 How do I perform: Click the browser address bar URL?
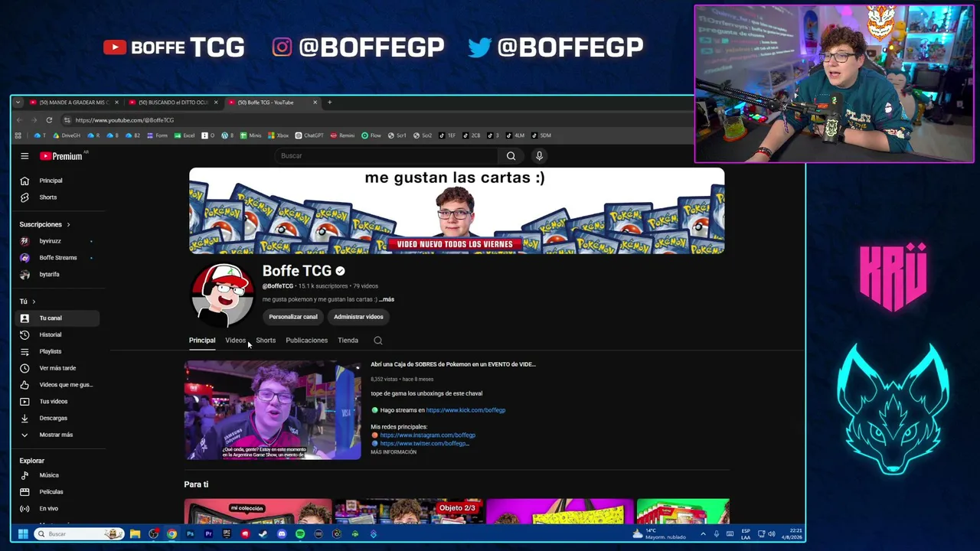[125, 120]
